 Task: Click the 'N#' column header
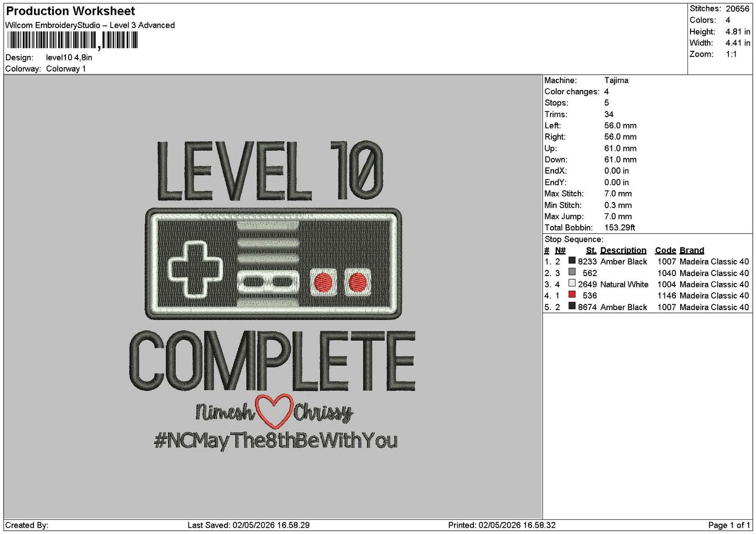point(560,251)
